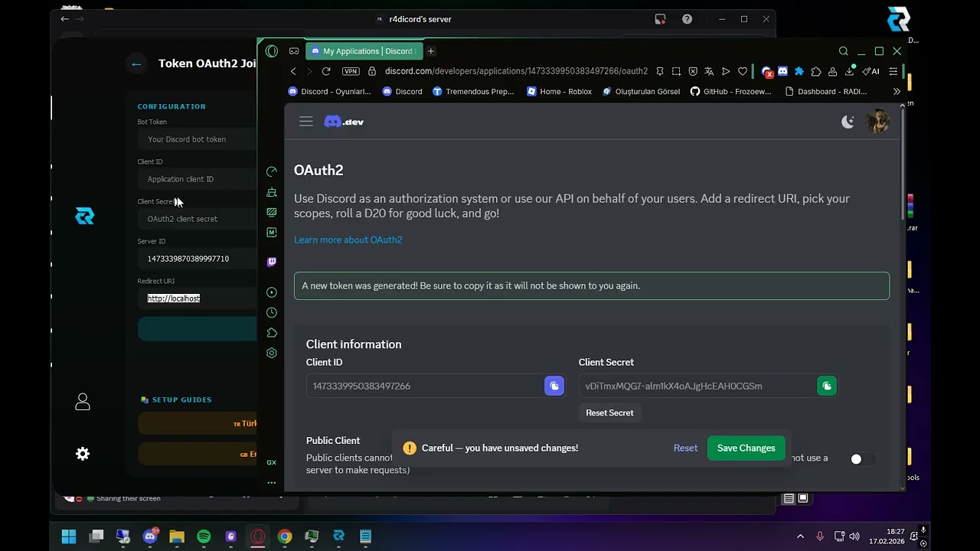Open File Explorer from the taskbar
The image size is (980, 551).
(x=177, y=536)
